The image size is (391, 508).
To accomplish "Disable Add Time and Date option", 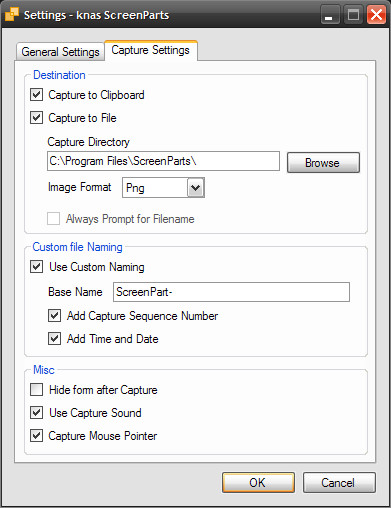I will click(54, 339).
